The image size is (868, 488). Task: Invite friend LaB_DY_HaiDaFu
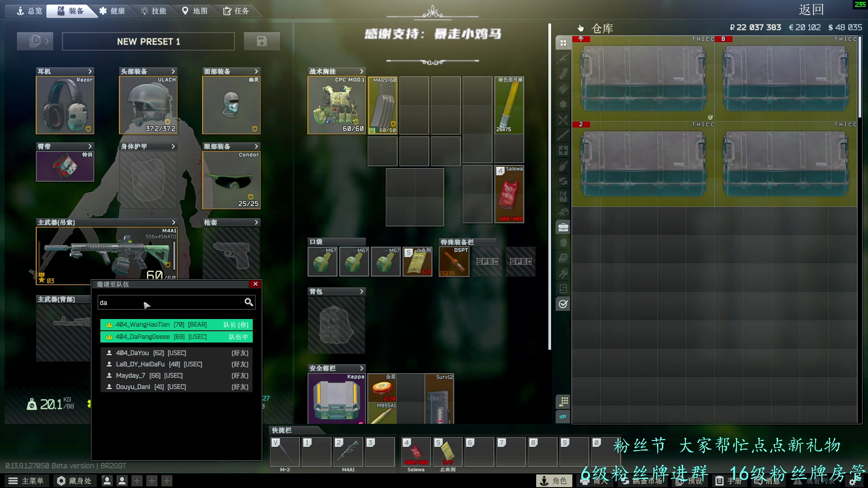pyautogui.click(x=176, y=364)
